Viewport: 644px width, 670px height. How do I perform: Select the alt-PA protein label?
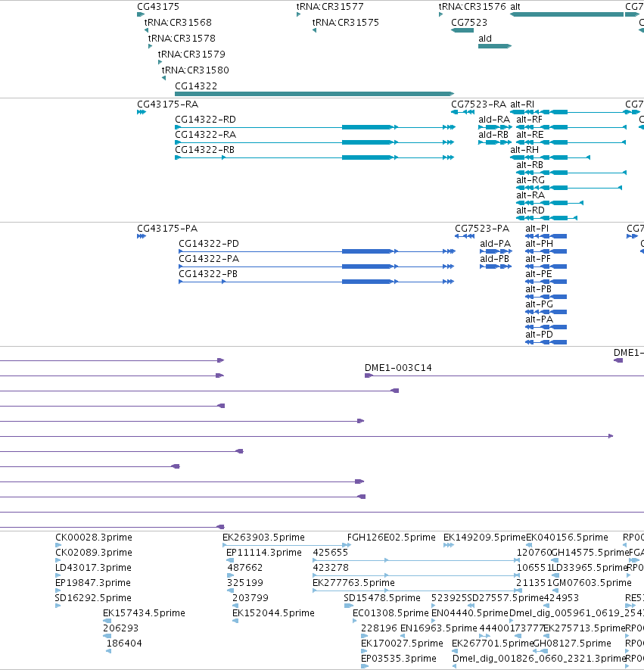click(539, 319)
